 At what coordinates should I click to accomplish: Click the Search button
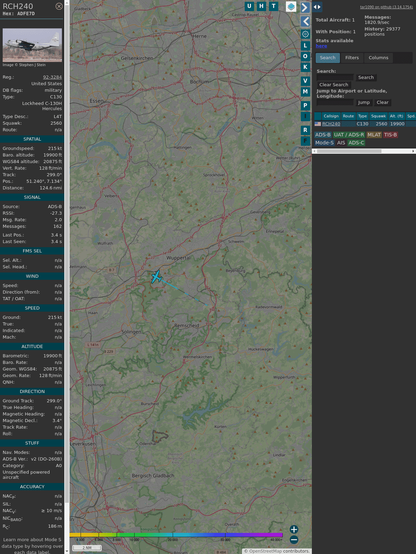[x=366, y=77]
